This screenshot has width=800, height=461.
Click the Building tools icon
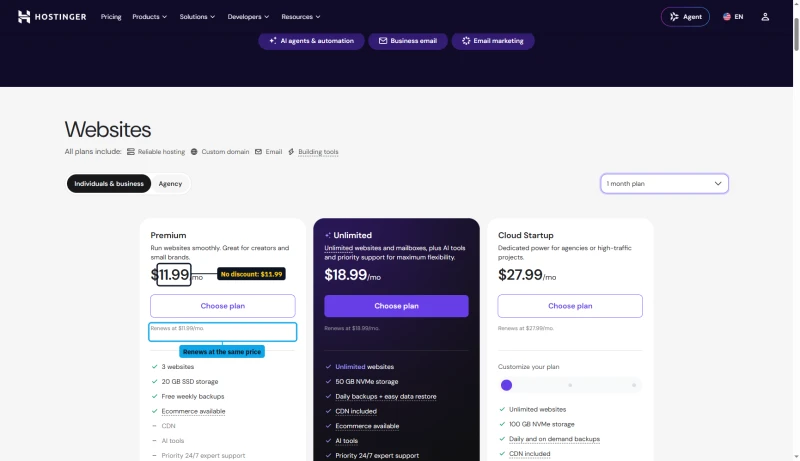pyautogui.click(x=291, y=152)
